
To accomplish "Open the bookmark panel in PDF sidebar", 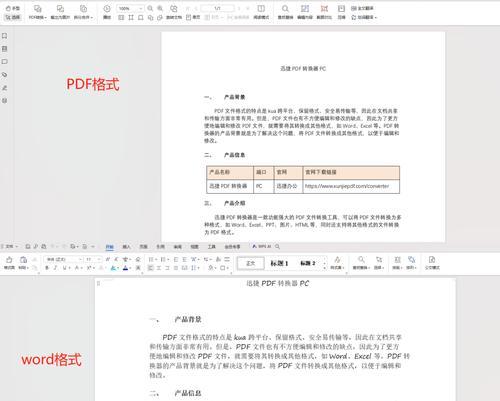I will point(5,36).
